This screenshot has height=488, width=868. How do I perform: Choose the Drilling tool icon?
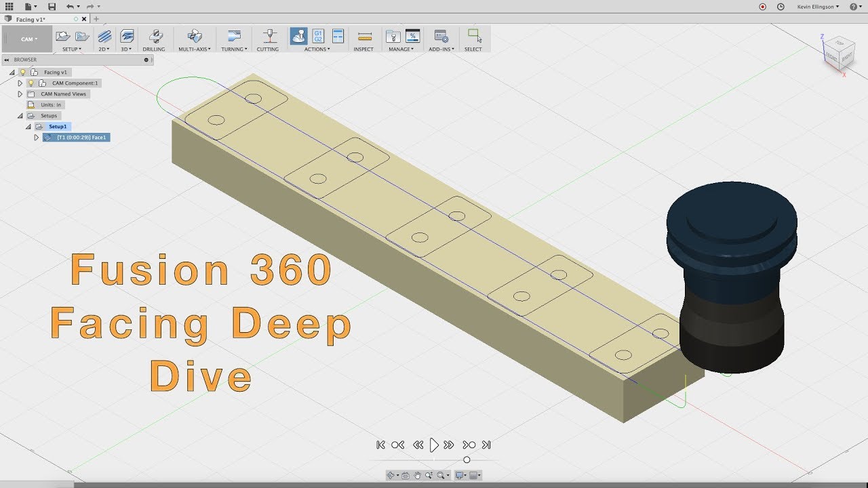pos(155,36)
